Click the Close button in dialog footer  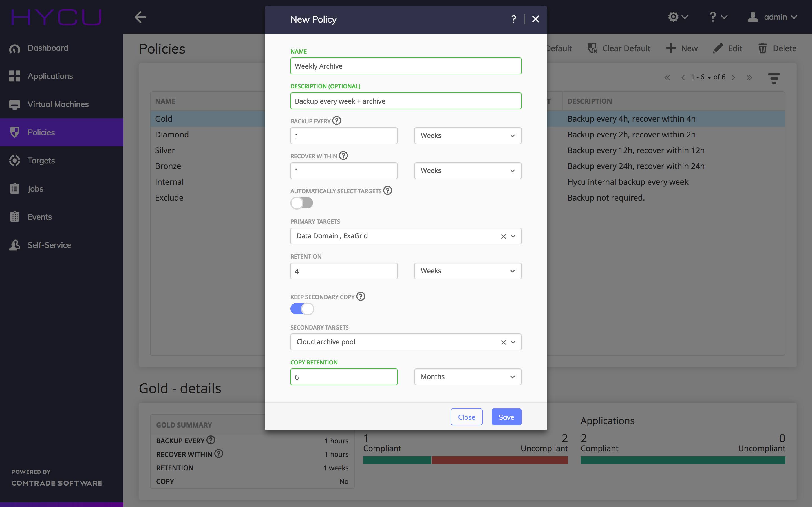[x=466, y=417]
